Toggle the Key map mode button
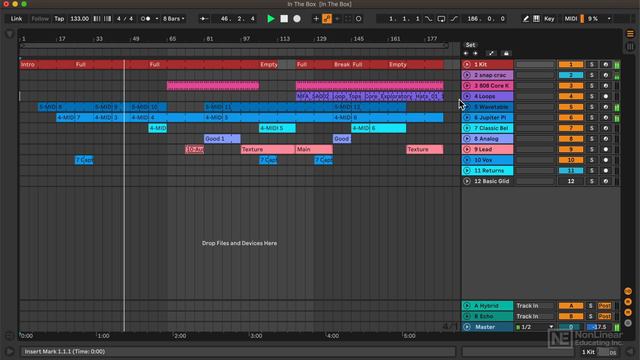The image size is (640, 360). pos(549,19)
